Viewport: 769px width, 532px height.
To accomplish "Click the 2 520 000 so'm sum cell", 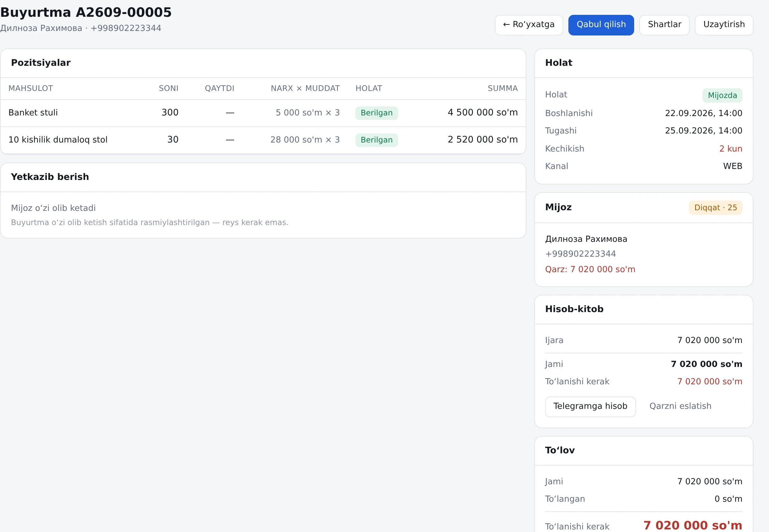I will [483, 140].
